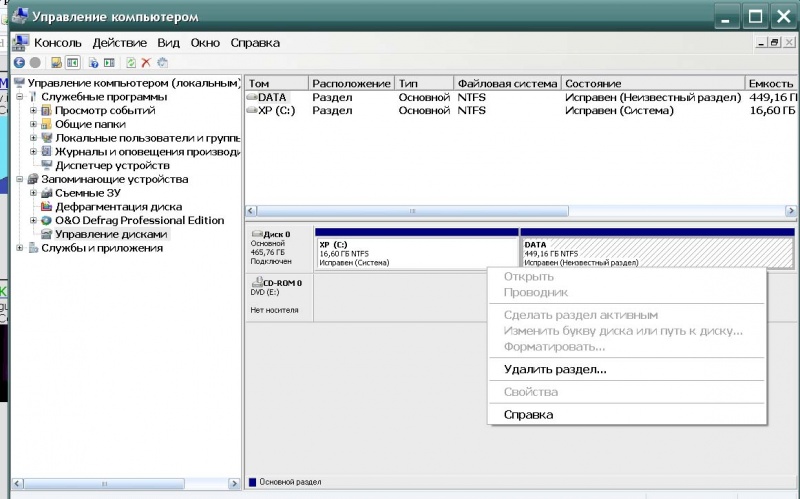Click the CD-ROM 0 drive label
Viewport: 800px width, 499px height.
281,283
